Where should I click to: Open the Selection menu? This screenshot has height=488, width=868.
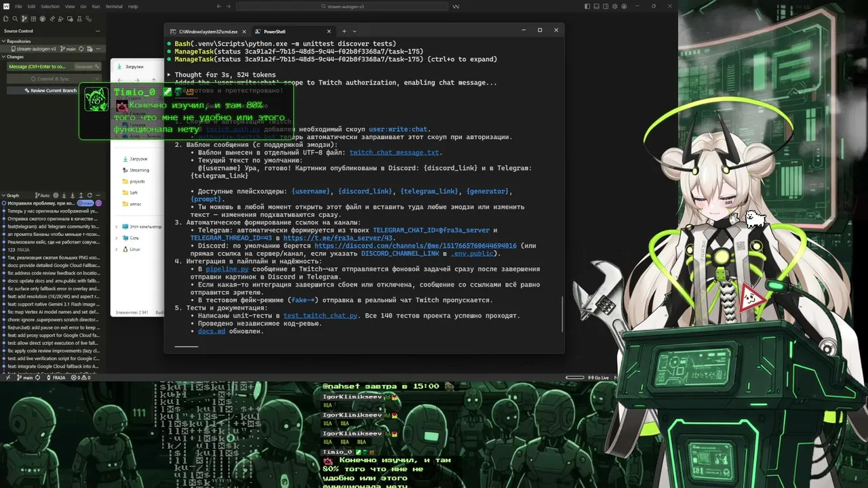tap(50, 6)
